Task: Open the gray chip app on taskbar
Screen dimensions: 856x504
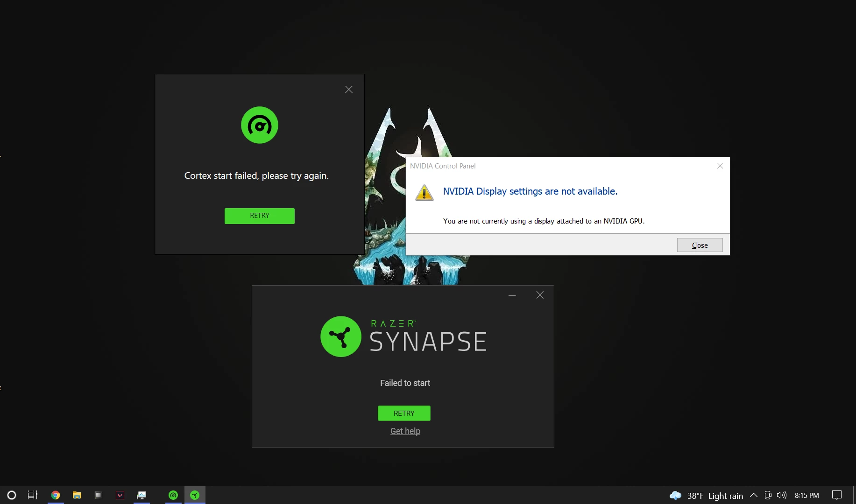Action: 98,495
